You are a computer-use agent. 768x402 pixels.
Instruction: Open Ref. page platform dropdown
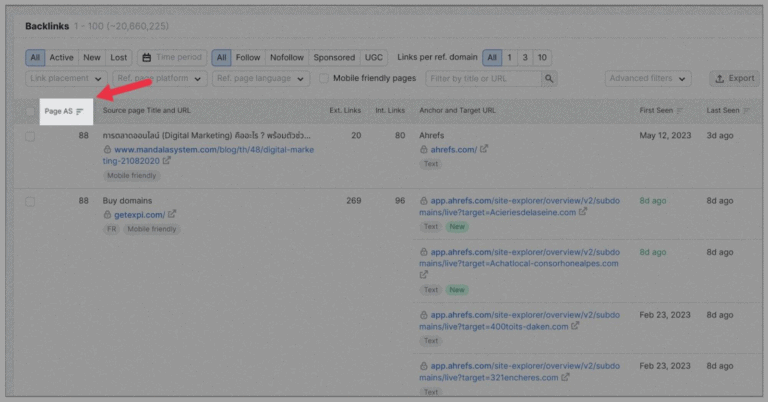point(160,78)
